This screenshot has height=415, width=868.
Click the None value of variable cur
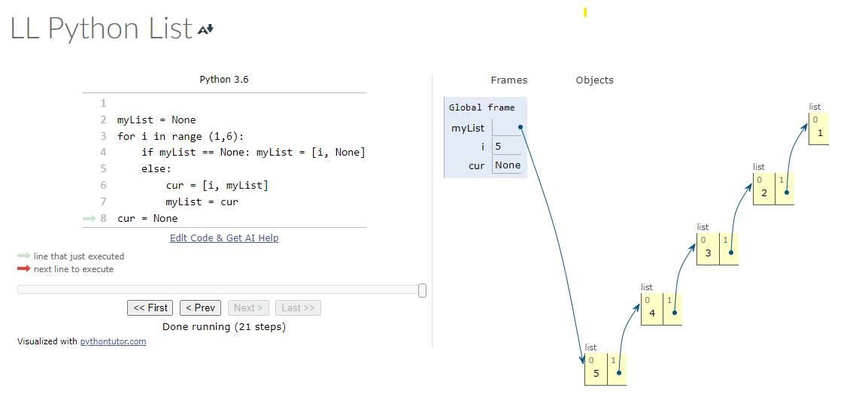pyautogui.click(x=507, y=165)
